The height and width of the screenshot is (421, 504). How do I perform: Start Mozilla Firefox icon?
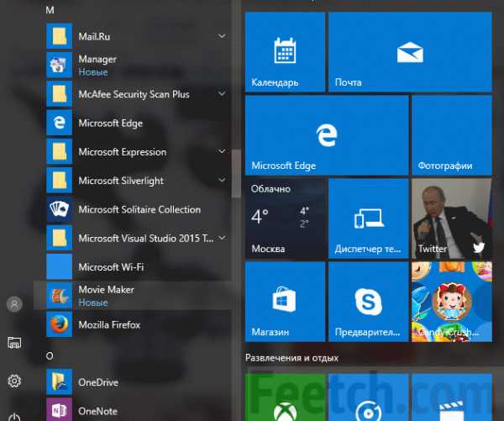(x=59, y=324)
